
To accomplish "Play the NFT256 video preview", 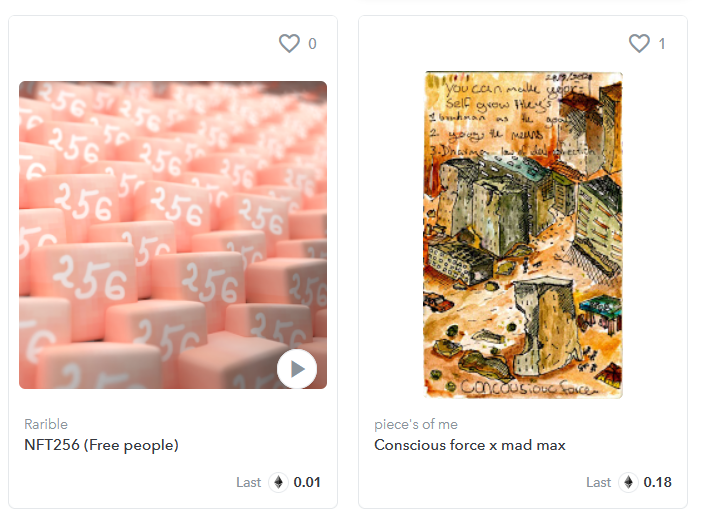I will point(297,369).
